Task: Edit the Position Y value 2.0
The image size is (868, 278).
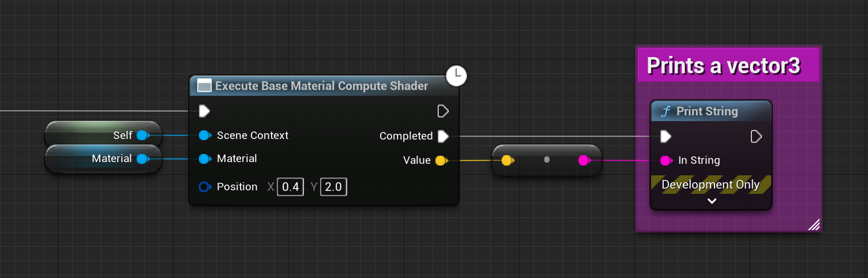Action: tap(333, 187)
